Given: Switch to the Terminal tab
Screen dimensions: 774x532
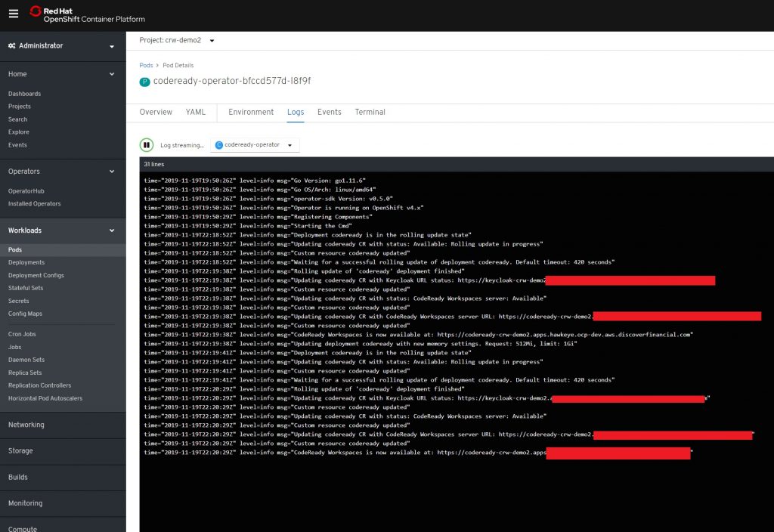Looking at the screenshot, I should 370,112.
